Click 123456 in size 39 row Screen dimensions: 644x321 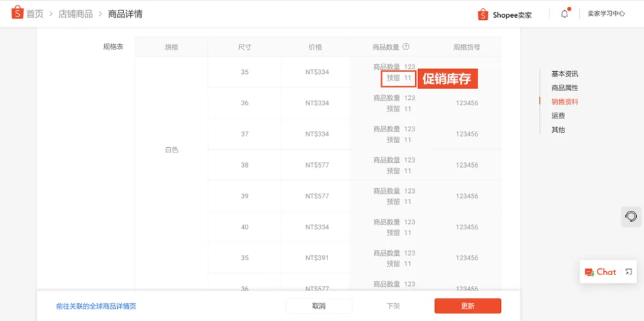[x=467, y=196]
